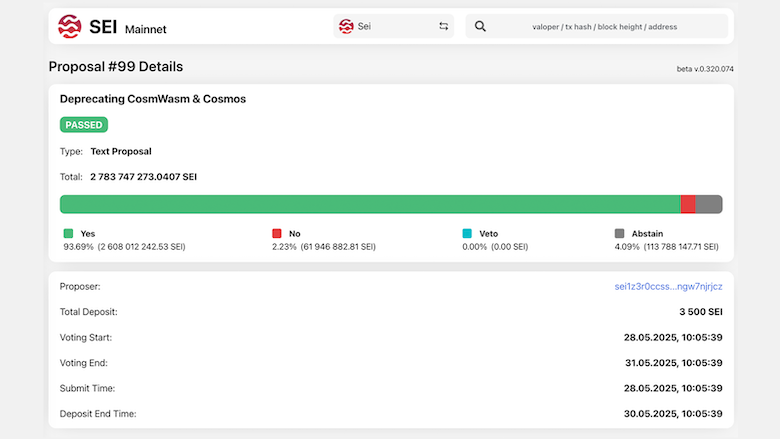Open the Sei network selector dropdown
Viewport: 780px width, 439px height.
(393, 26)
